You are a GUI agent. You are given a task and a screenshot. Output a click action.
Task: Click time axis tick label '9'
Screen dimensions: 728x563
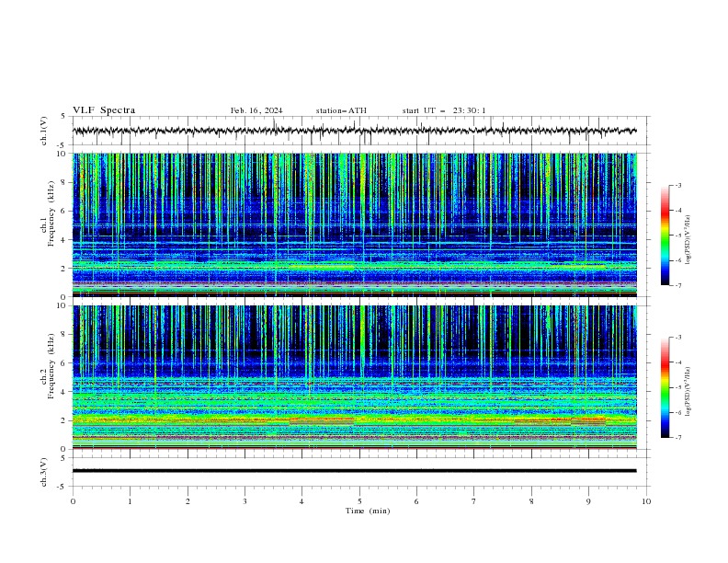click(x=588, y=501)
